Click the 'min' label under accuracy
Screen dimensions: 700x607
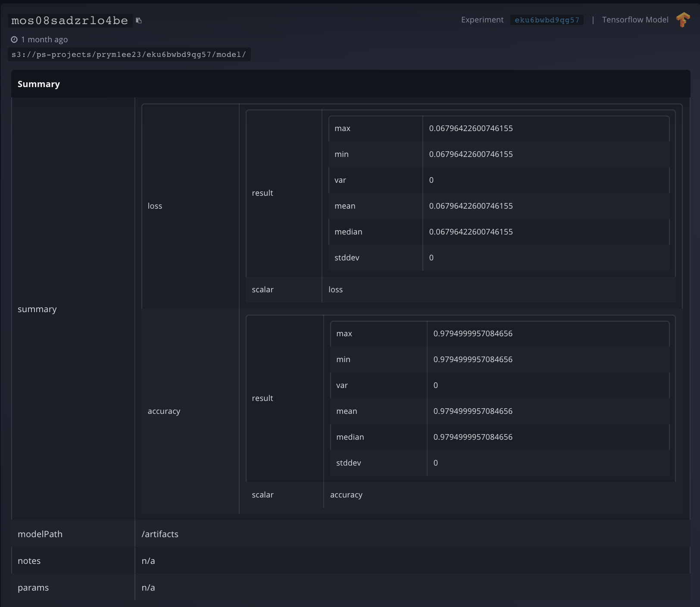(x=344, y=360)
